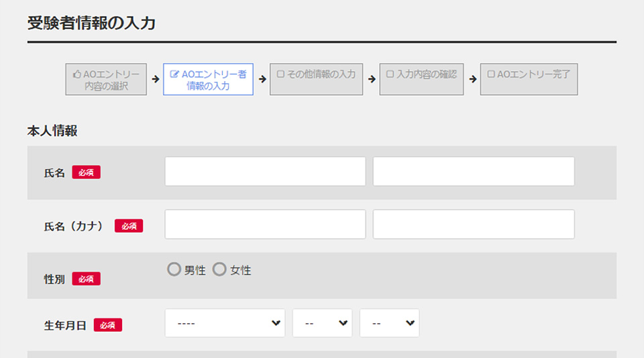The image size is (644, 358).
Task: Click the 必須 badge next to 生年月日
Action: click(x=107, y=325)
